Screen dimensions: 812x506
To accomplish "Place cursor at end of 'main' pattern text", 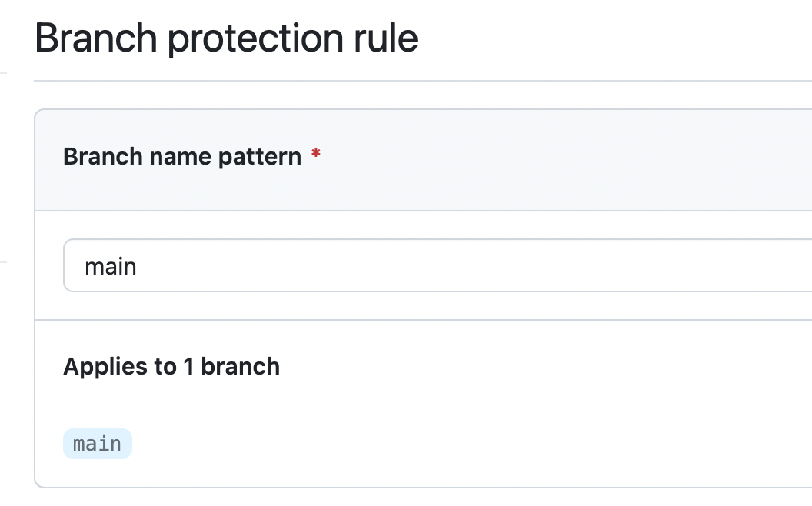I will [x=138, y=265].
